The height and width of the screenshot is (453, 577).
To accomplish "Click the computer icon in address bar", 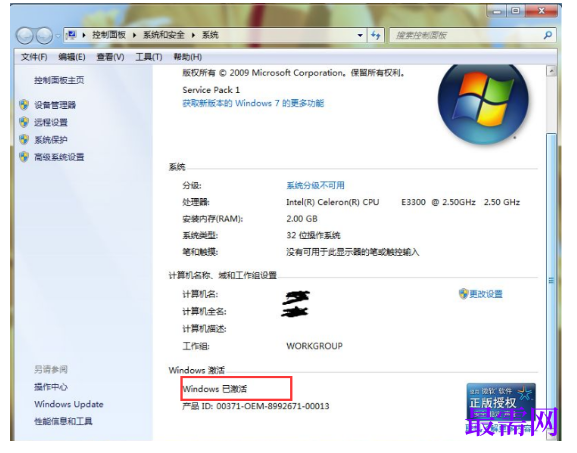I will point(71,35).
